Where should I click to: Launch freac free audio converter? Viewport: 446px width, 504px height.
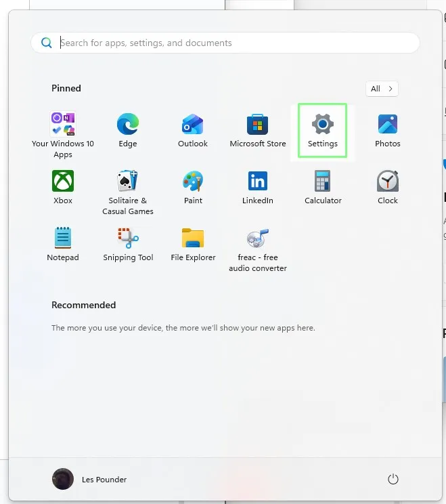pos(258,249)
